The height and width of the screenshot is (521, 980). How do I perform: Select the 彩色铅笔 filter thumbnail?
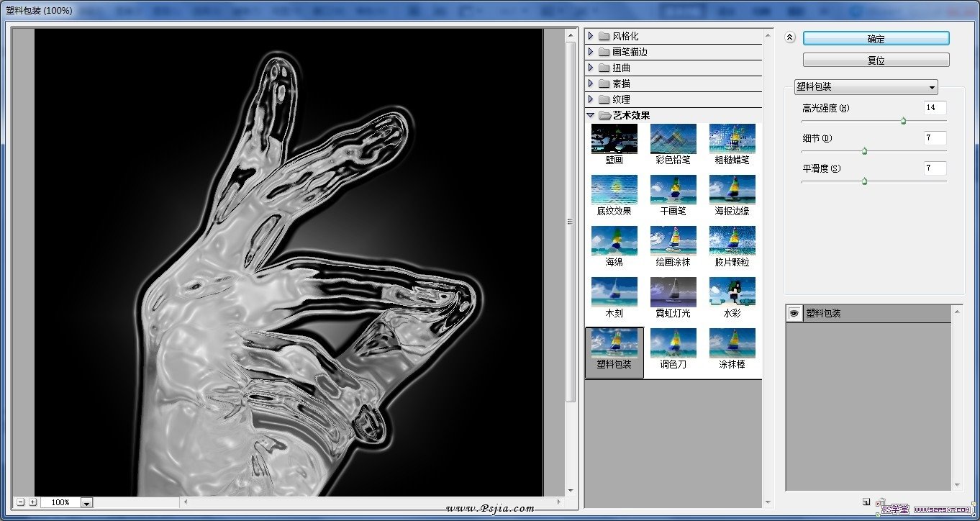tap(673, 139)
